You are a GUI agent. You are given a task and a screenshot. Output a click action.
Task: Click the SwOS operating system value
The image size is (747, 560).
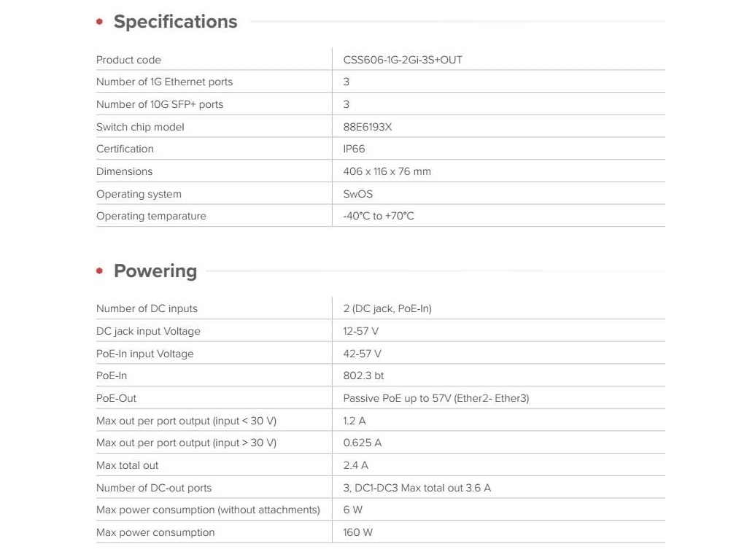tap(357, 194)
